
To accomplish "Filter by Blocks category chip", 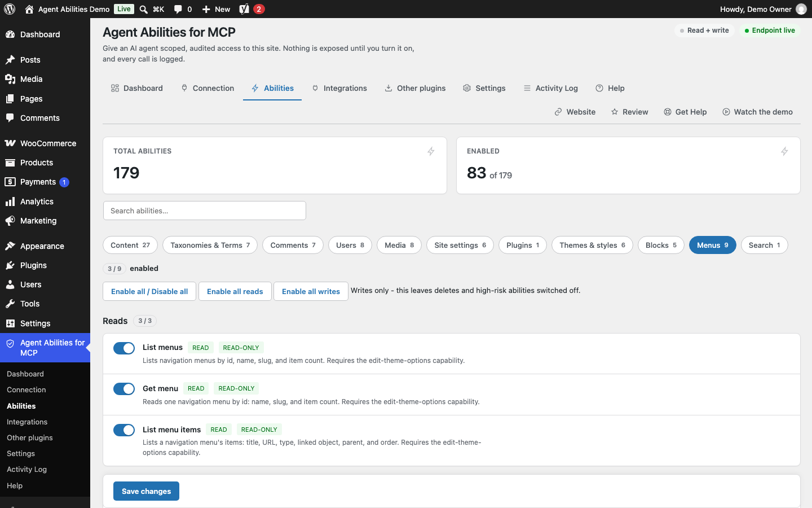I will click(661, 245).
